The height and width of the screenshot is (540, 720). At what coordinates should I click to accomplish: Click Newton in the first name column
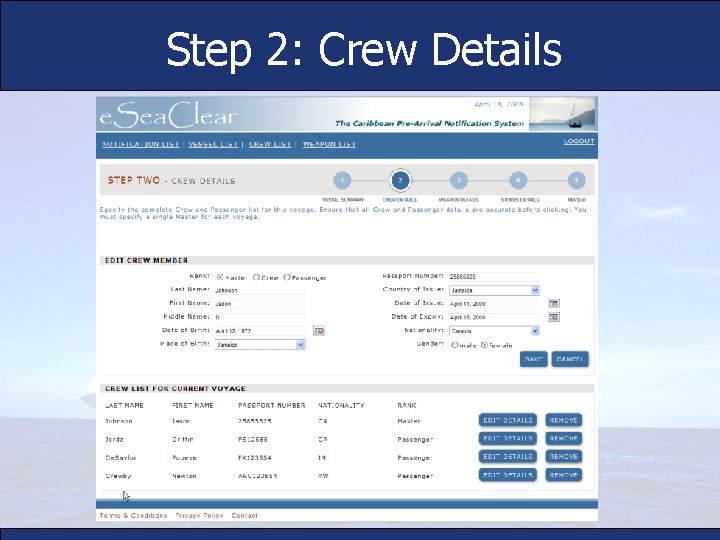tap(184, 476)
